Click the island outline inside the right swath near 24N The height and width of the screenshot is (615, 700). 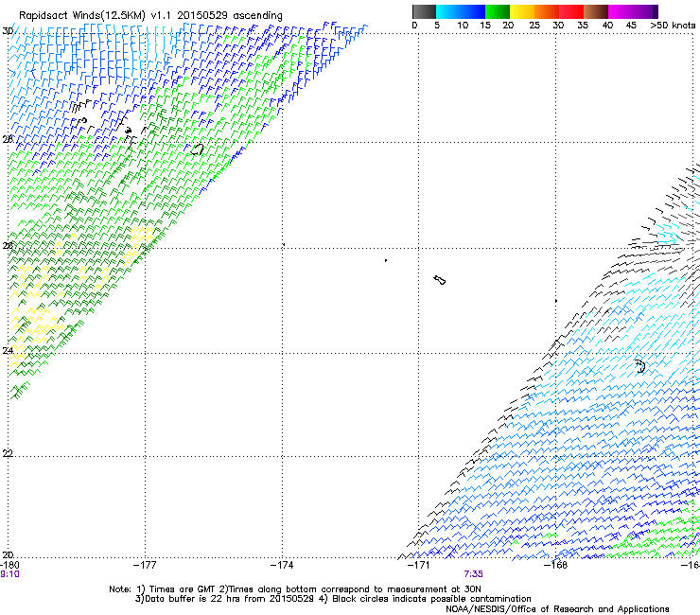tap(640, 366)
